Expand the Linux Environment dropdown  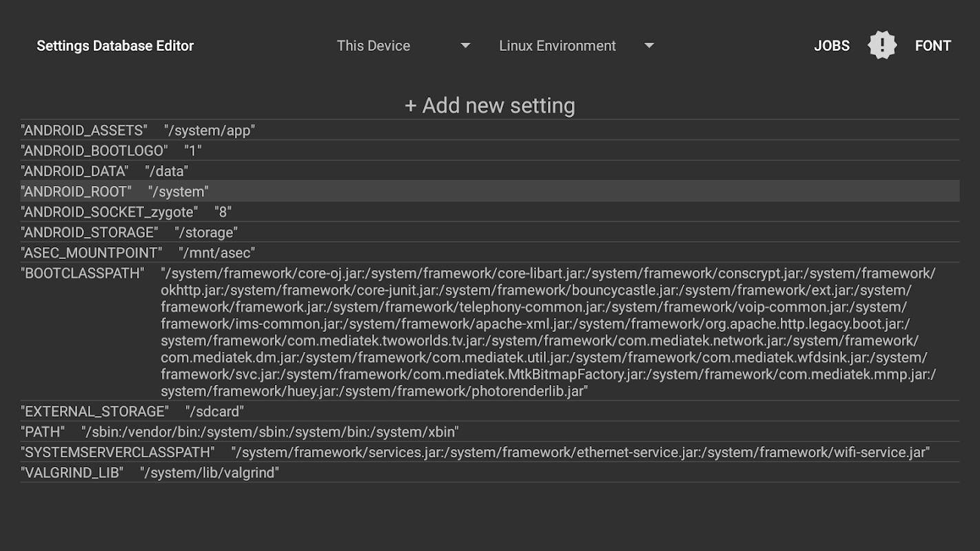[x=575, y=45]
